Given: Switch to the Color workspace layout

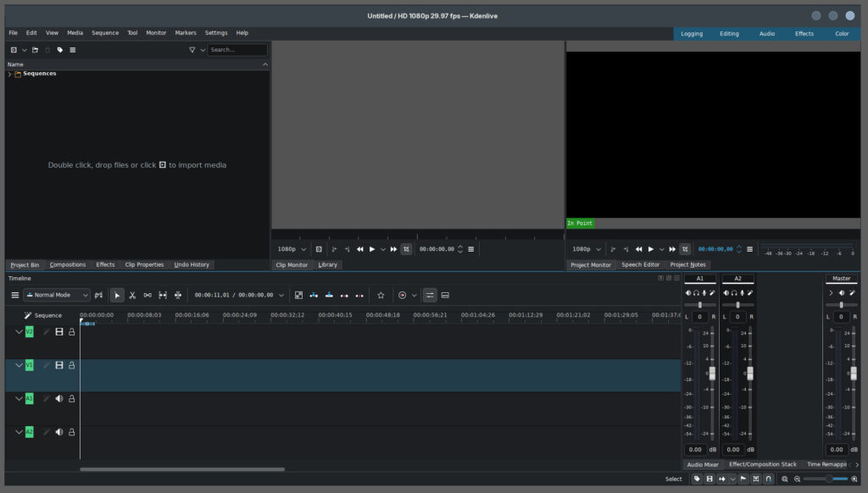Looking at the screenshot, I should click(841, 34).
